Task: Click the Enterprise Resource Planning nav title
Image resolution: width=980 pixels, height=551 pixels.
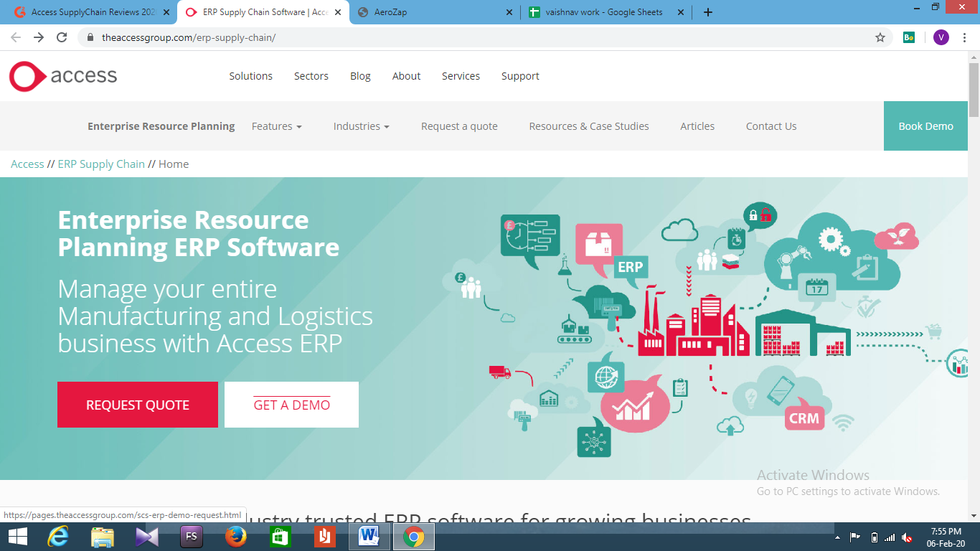Action: tap(161, 126)
